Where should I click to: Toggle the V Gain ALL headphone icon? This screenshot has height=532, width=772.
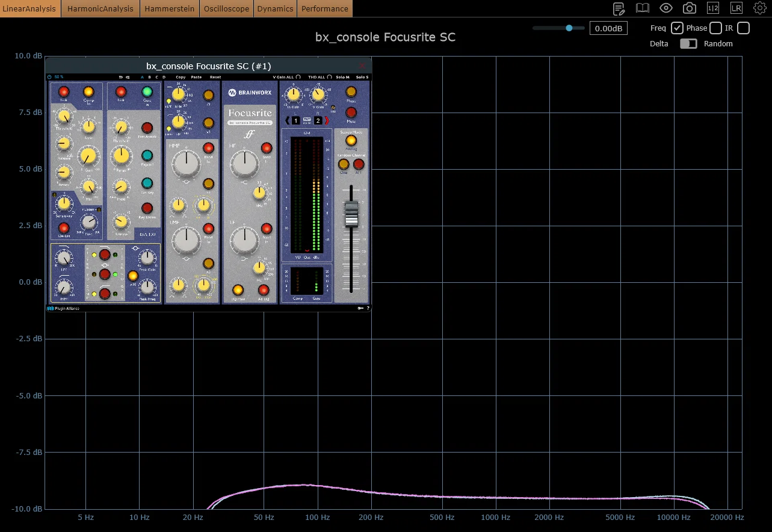[298, 77]
